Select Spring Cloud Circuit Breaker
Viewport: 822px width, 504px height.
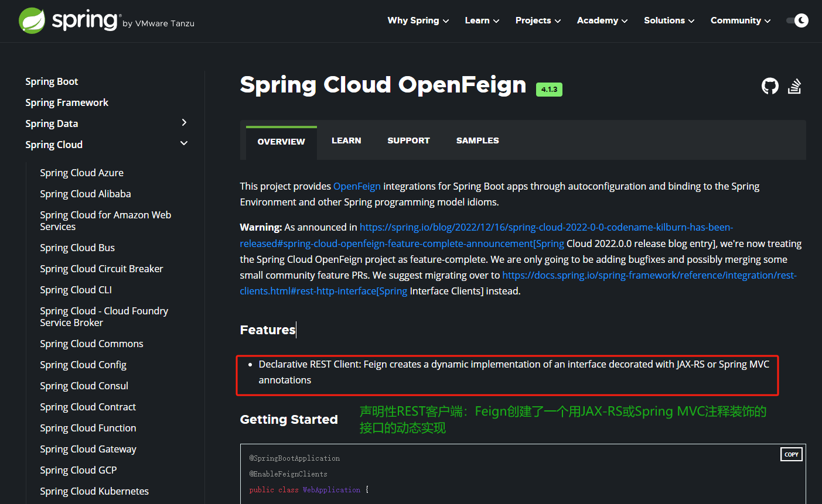tap(101, 269)
